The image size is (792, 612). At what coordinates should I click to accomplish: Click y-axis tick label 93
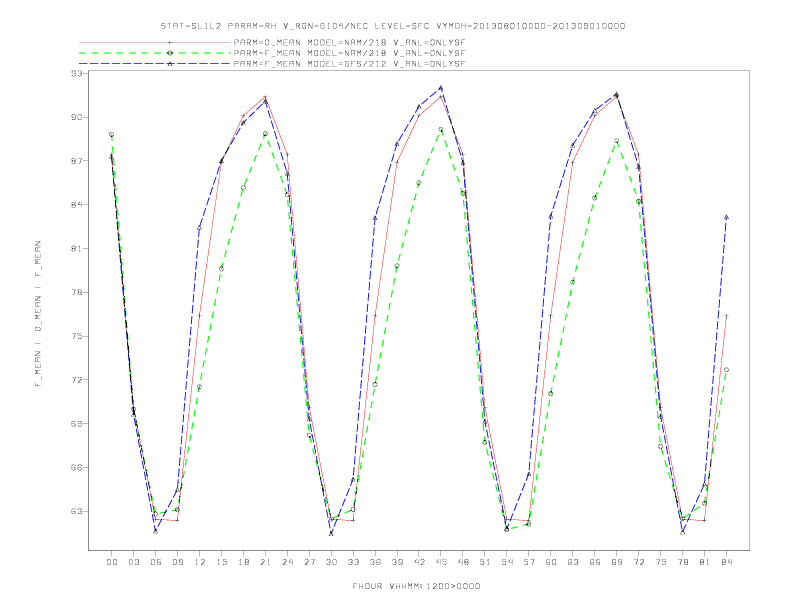tap(77, 74)
